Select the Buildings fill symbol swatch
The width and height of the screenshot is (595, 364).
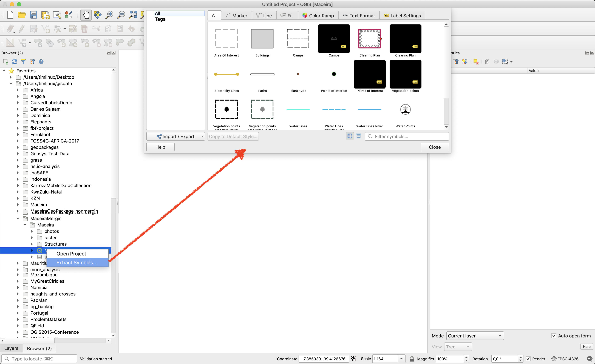[262, 39]
